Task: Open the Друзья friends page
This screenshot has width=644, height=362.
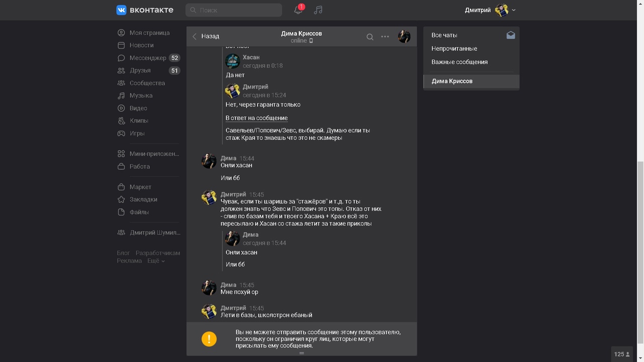Action: 140,70
